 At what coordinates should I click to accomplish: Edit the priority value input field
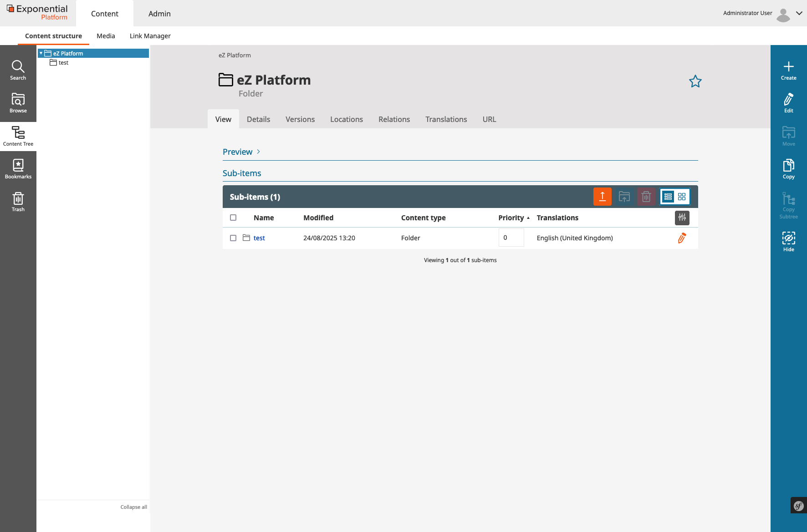(511, 238)
